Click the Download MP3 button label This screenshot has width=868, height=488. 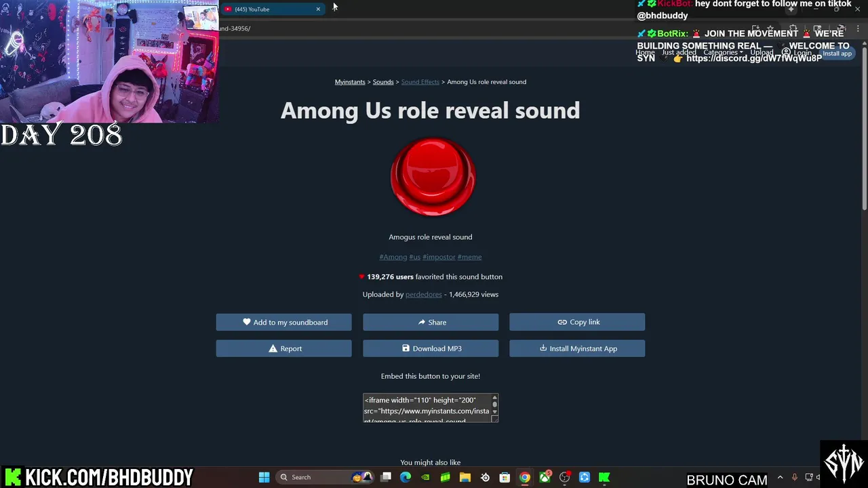click(x=437, y=348)
